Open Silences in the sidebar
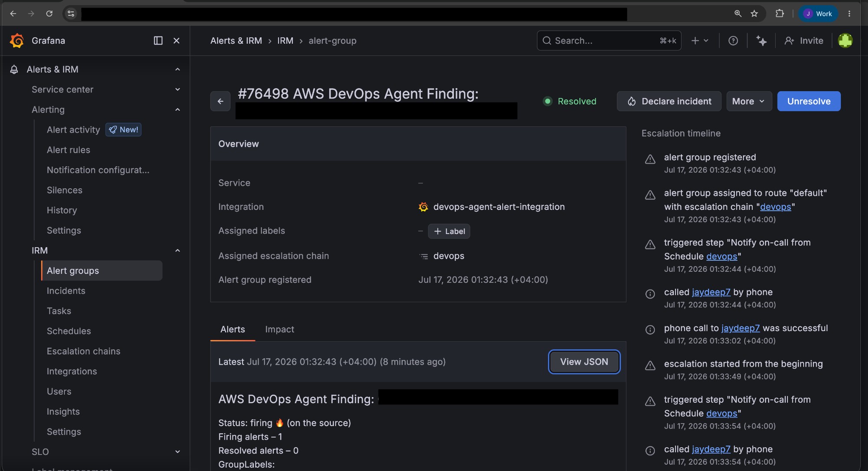The width and height of the screenshot is (868, 471). point(65,190)
